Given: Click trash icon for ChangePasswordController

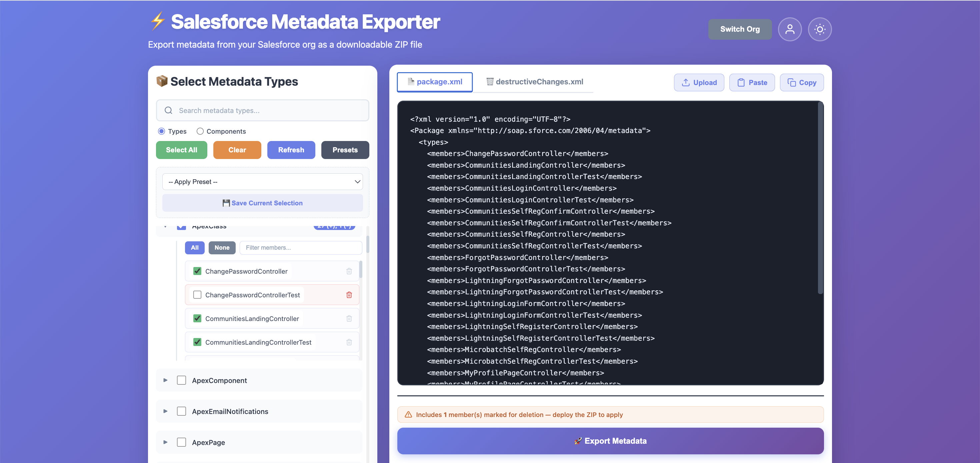Looking at the screenshot, I should pyautogui.click(x=349, y=271).
